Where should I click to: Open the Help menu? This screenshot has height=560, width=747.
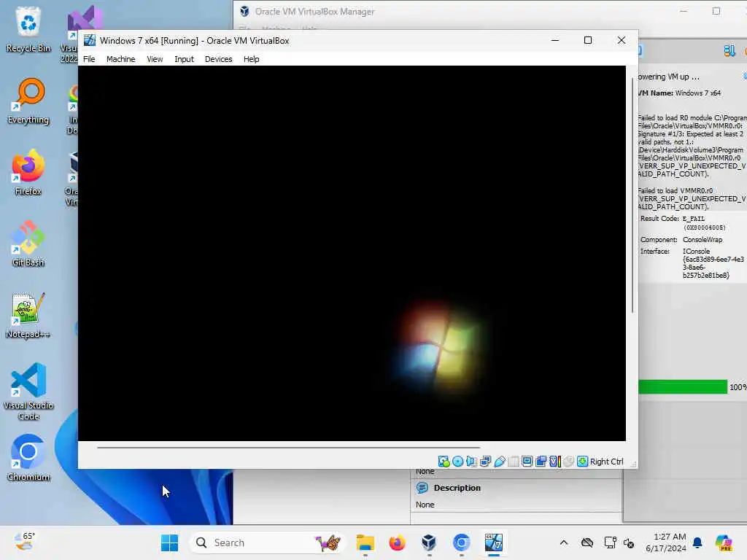[x=252, y=59]
